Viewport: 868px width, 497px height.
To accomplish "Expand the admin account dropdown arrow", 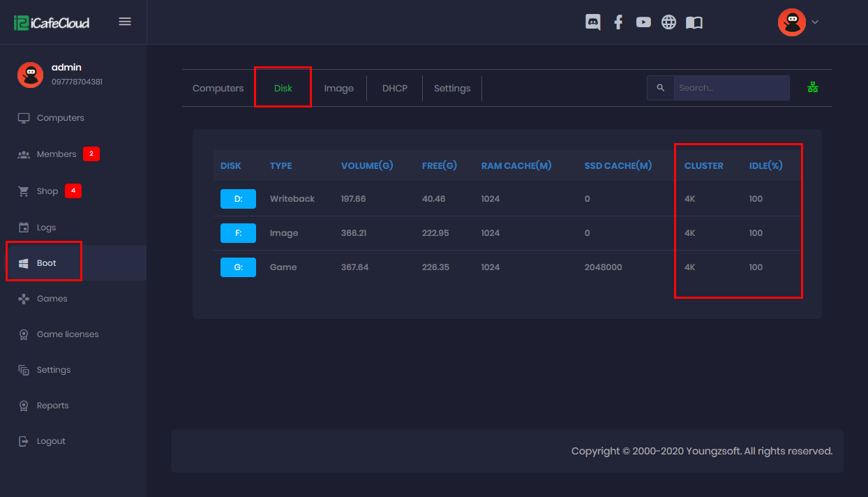I will point(814,22).
